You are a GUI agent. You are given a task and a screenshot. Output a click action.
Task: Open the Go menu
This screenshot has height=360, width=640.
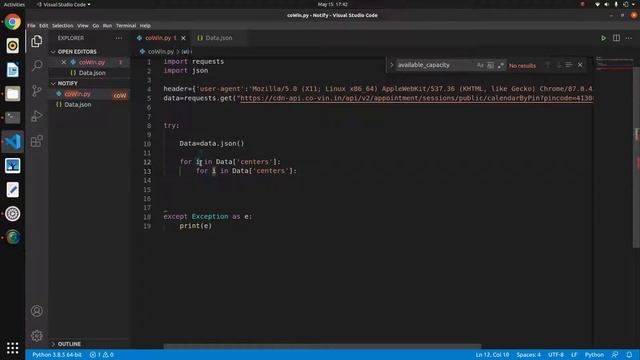click(96, 26)
